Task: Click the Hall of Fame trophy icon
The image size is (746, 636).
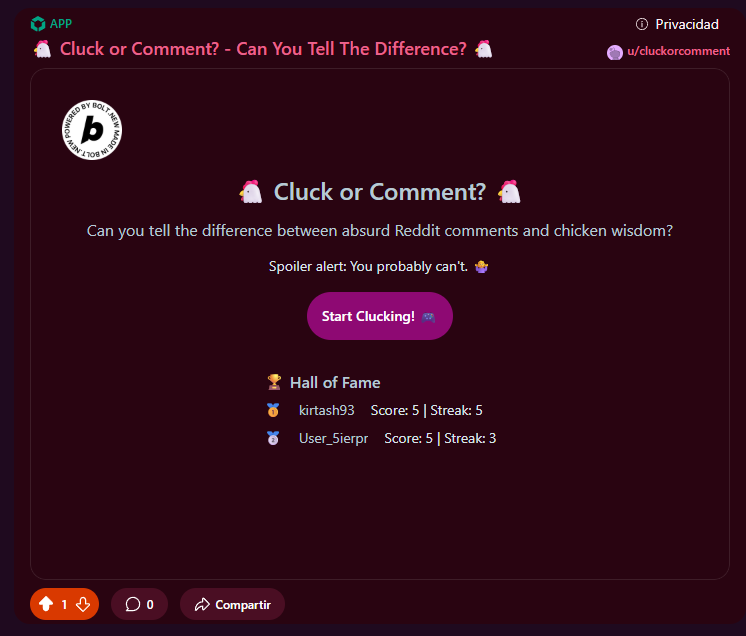Action: click(x=274, y=382)
